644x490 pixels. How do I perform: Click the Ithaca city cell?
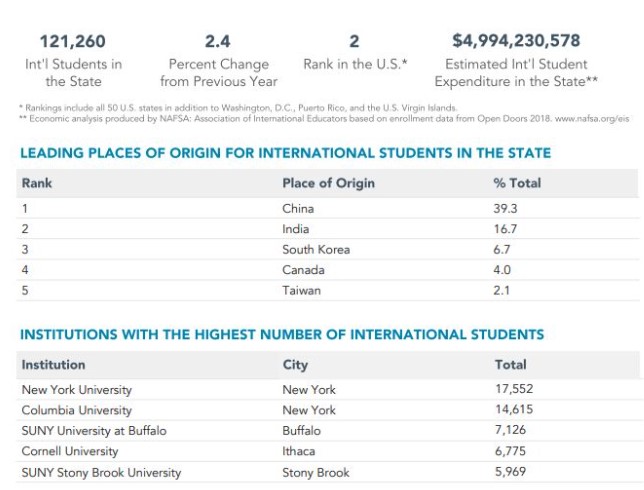click(300, 451)
